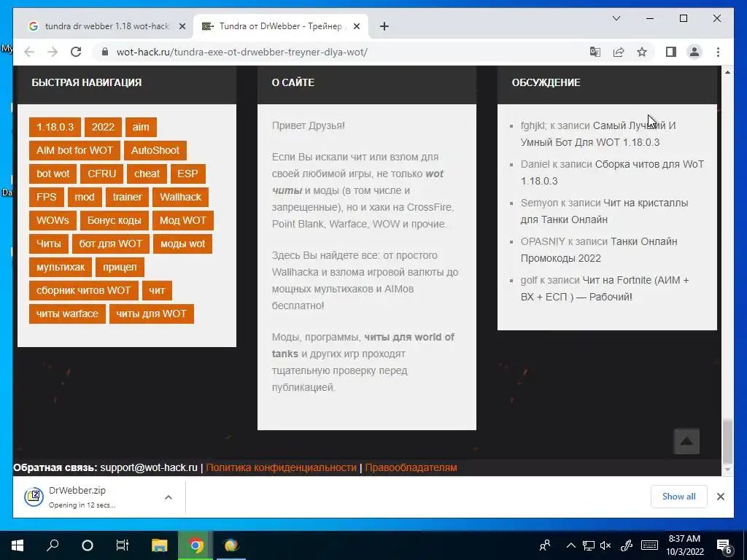Open DrWebber.zip download options chevron
This screenshot has height=560, width=747.
click(x=169, y=497)
